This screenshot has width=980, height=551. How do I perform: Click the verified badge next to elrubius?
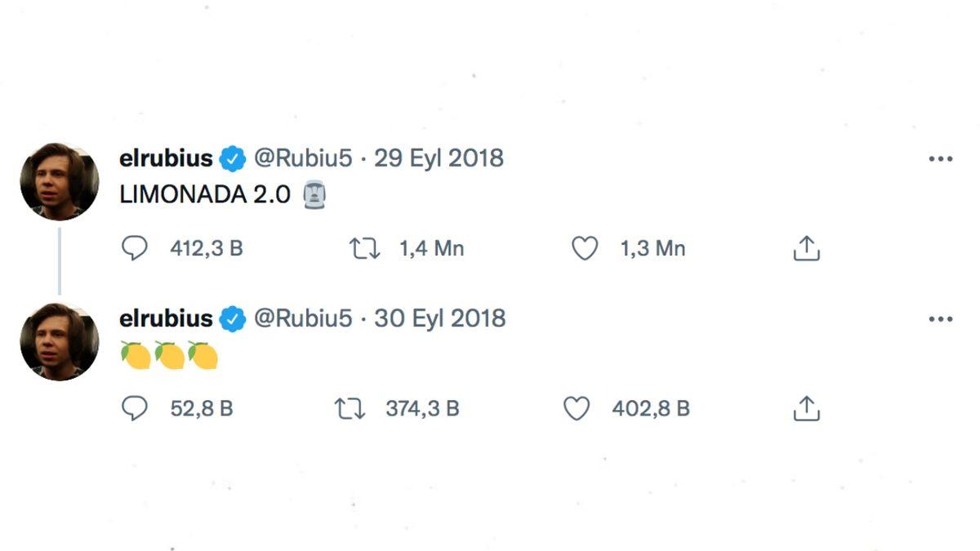click(x=234, y=158)
